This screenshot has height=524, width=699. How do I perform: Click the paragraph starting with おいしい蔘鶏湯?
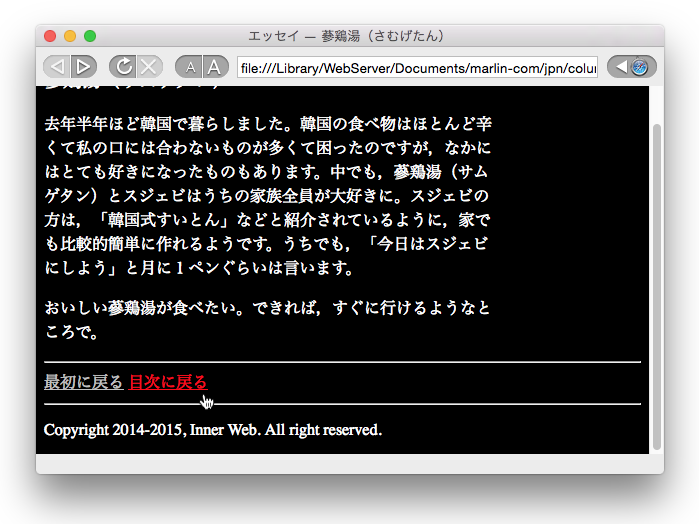coord(268,320)
